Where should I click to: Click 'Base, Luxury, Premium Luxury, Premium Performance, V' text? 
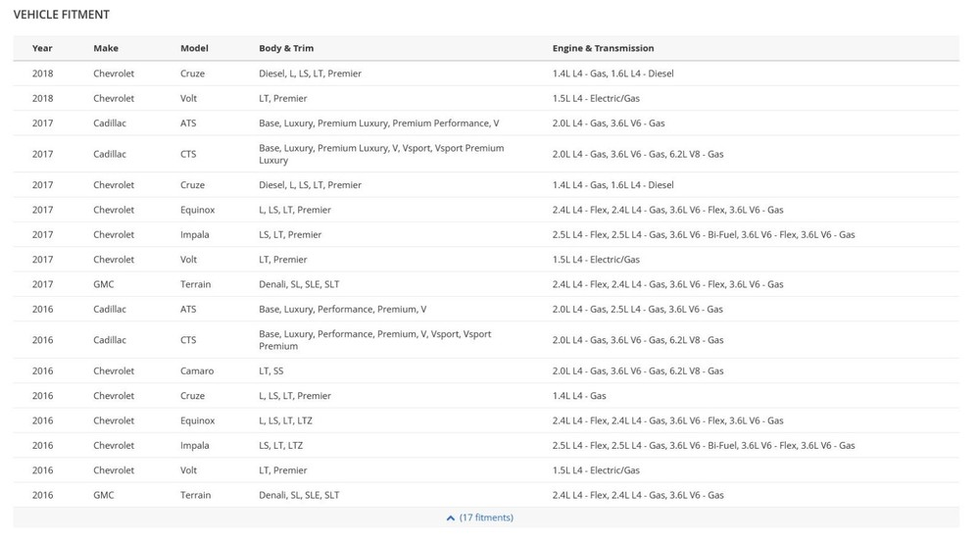pos(378,123)
